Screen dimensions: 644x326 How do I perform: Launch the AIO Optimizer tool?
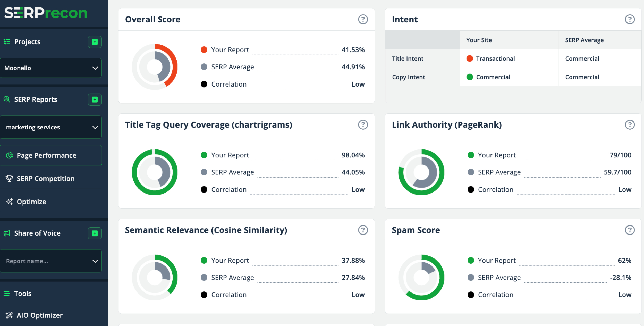tap(39, 315)
